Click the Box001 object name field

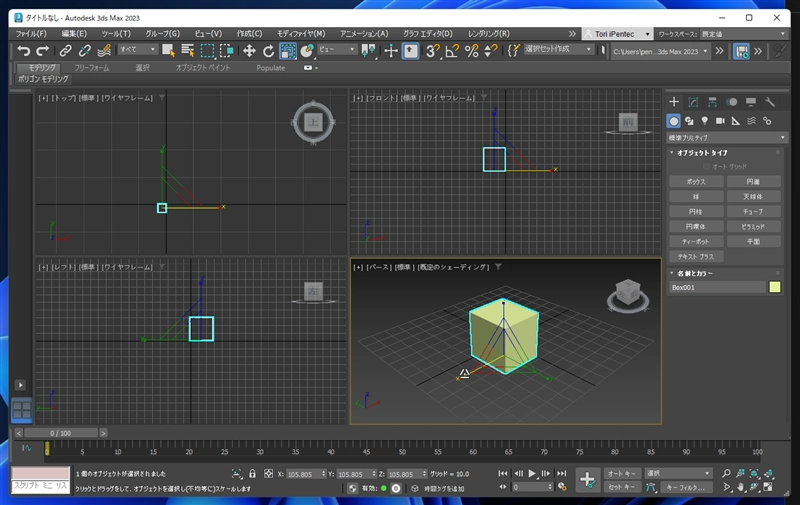(717, 287)
